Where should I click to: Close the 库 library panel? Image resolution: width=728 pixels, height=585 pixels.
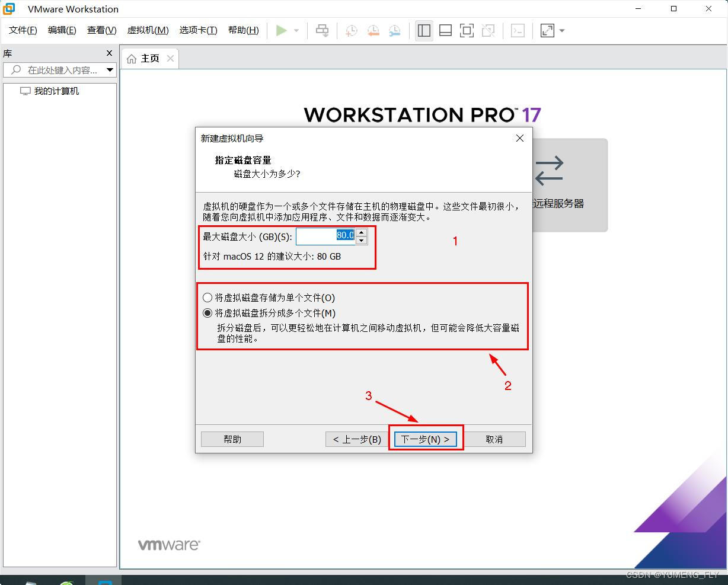(109, 53)
